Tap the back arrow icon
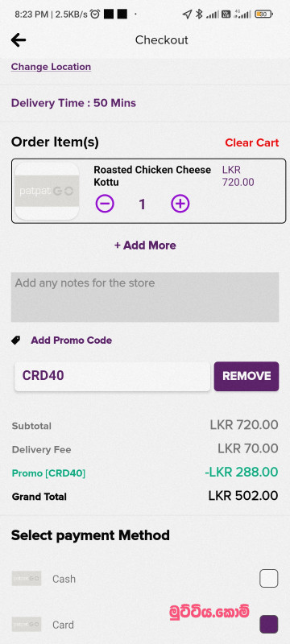The height and width of the screenshot is (644, 290). point(19,39)
